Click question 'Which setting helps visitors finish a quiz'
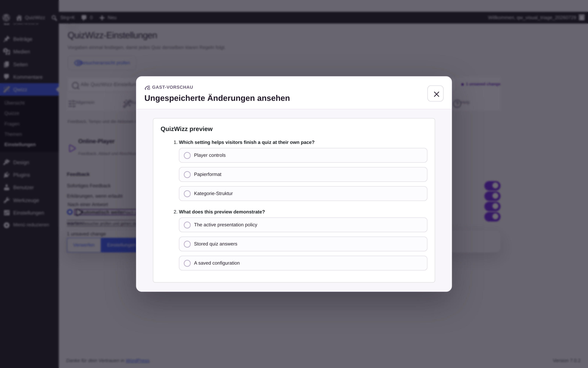 point(247,142)
